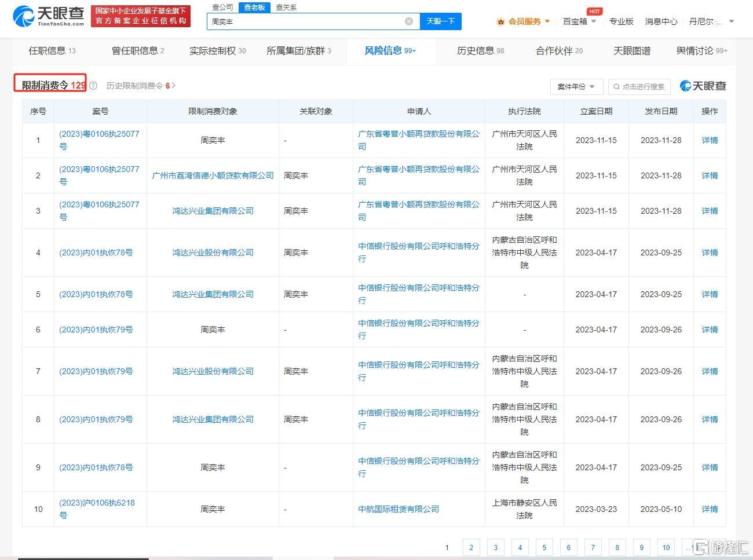The width and height of the screenshot is (753, 560).
Task: Go to page 7
Action: coord(593,547)
